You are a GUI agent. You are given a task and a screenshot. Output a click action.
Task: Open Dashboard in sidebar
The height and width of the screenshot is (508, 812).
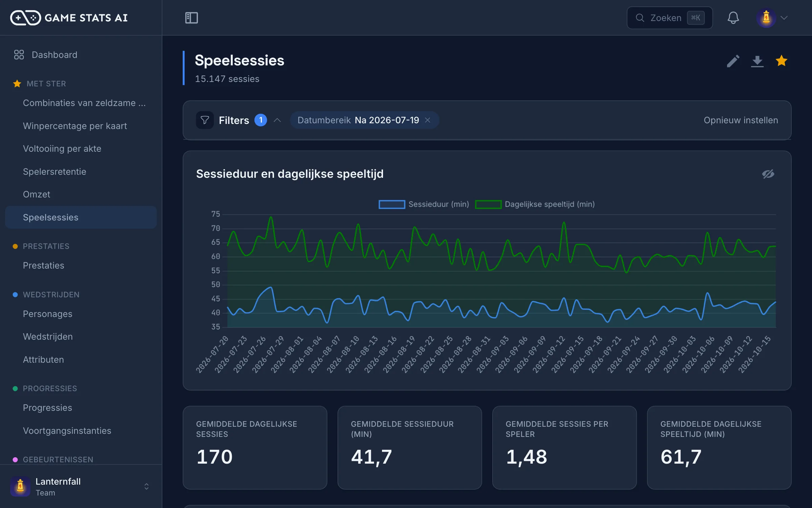[81, 55]
